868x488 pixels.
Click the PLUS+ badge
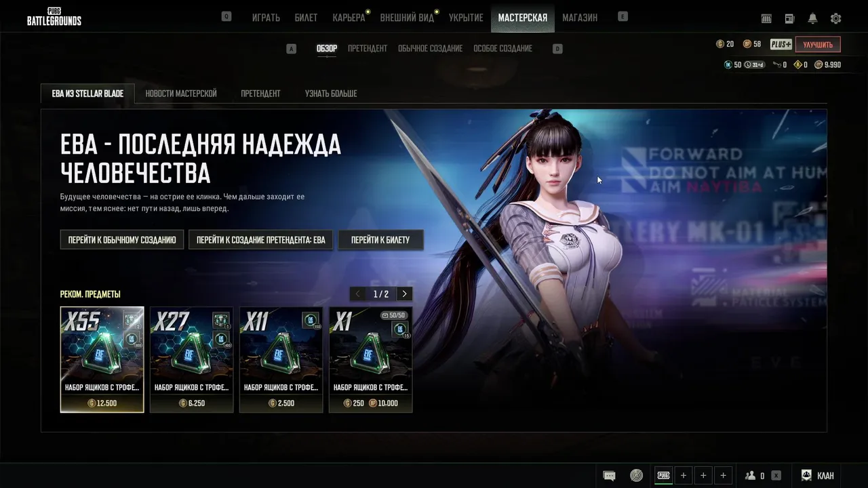click(781, 45)
